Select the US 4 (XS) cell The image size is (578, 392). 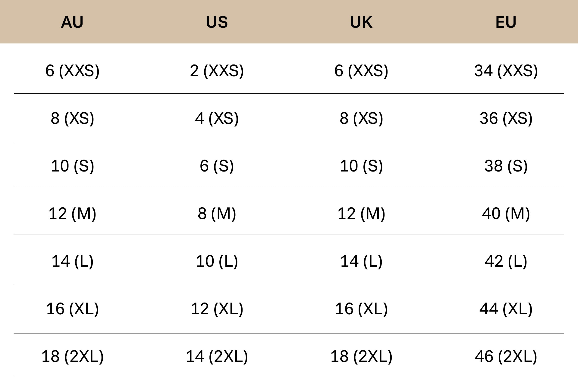(217, 118)
